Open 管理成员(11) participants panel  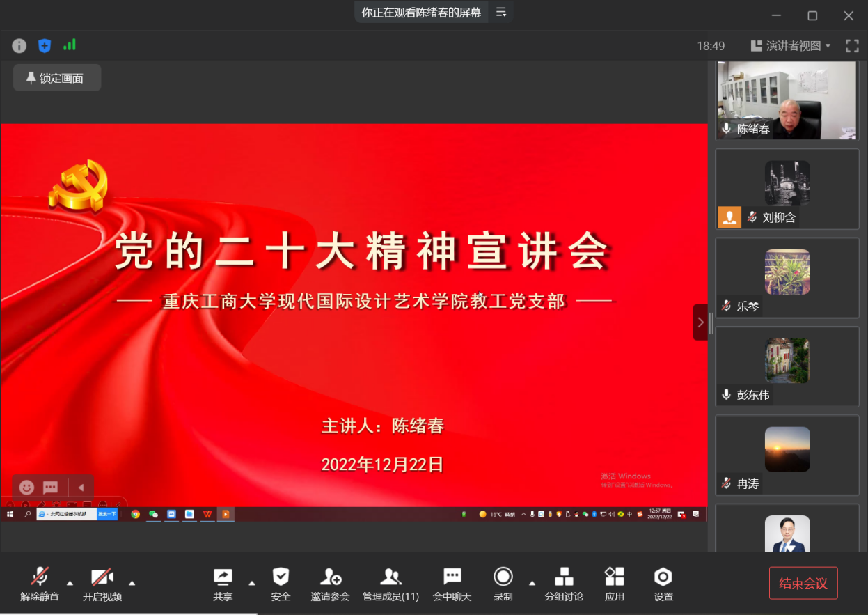point(390,584)
